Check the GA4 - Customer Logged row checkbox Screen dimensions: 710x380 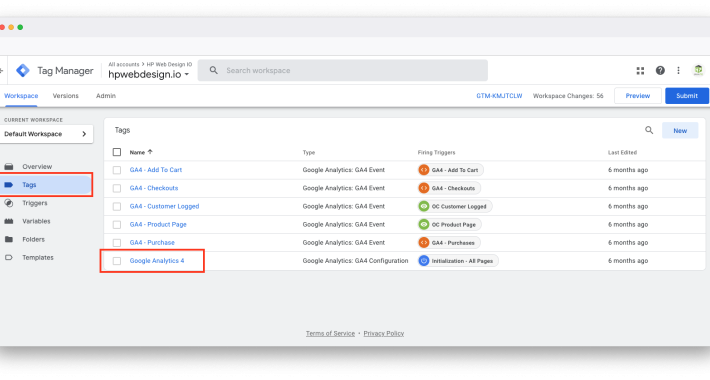click(117, 206)
